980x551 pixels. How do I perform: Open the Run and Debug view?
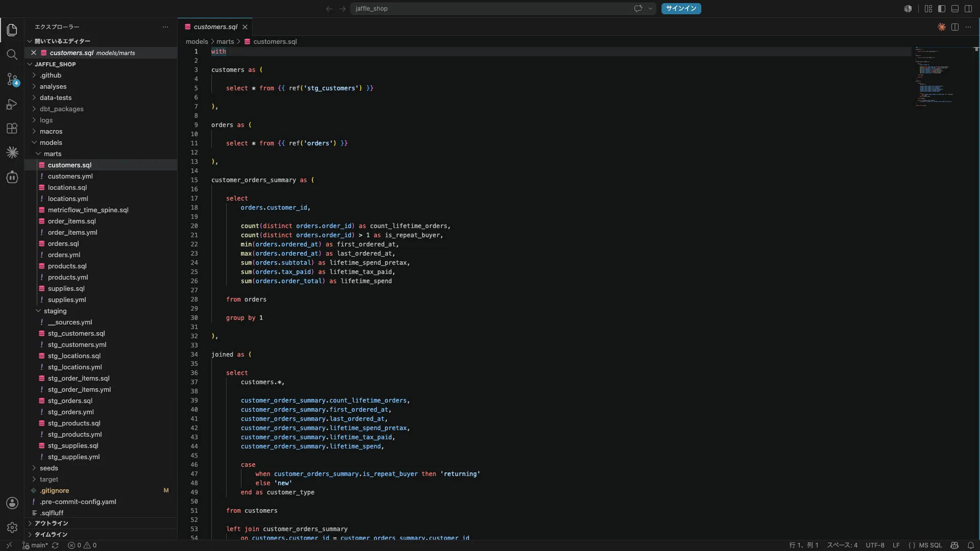click(12, 104)
